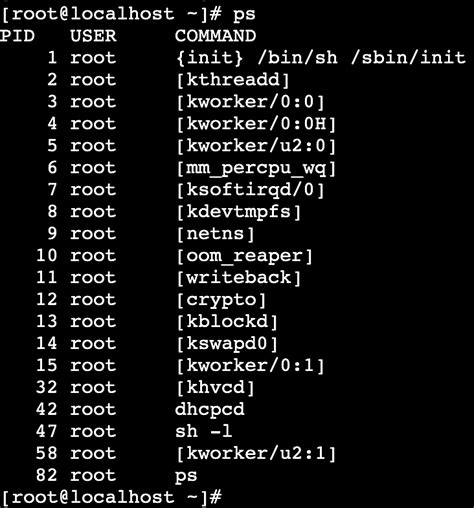Viewport: 474px width, 508px height.
Task: Click the PID column header
Action: pyautogui.click(x=17, y=36)
